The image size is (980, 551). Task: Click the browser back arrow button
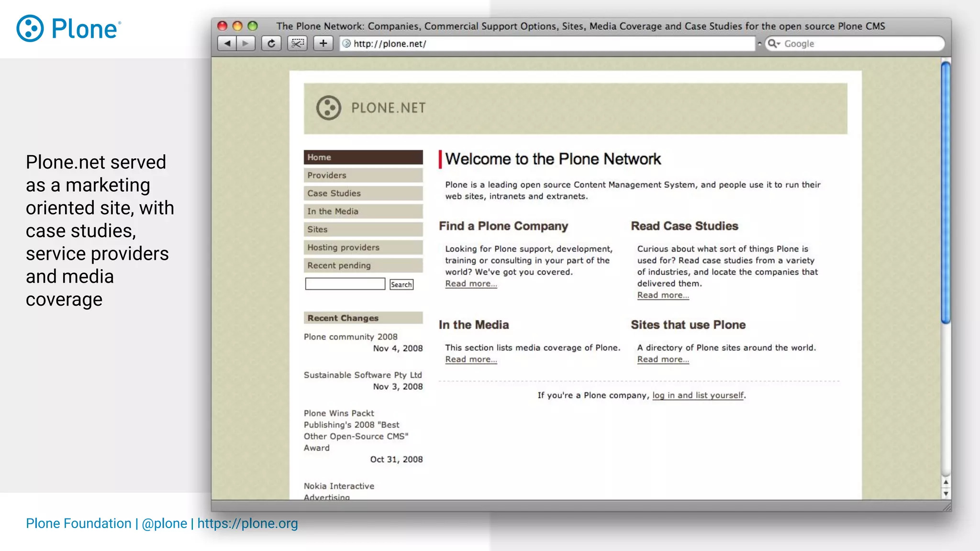[227, 44]
